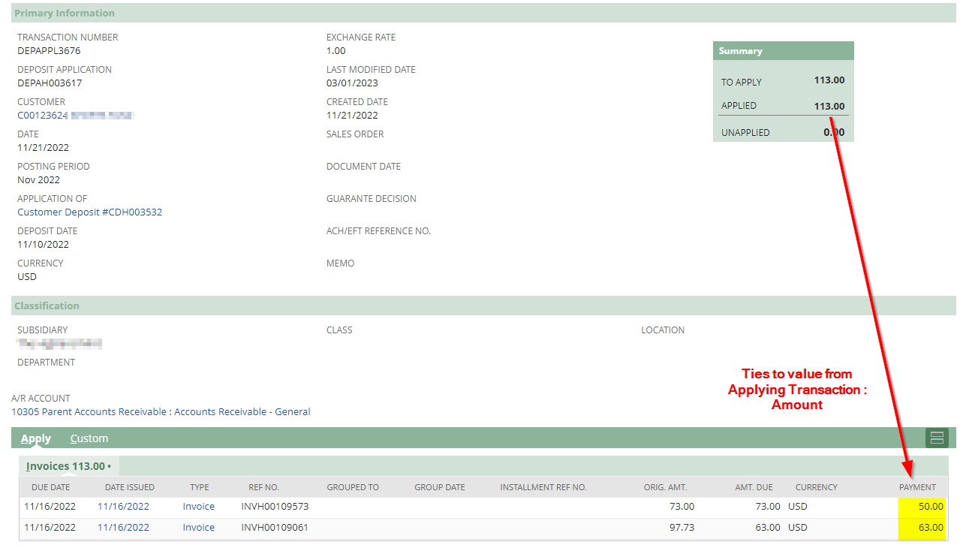Select exchange rate value 1.00

pos(336,51)
